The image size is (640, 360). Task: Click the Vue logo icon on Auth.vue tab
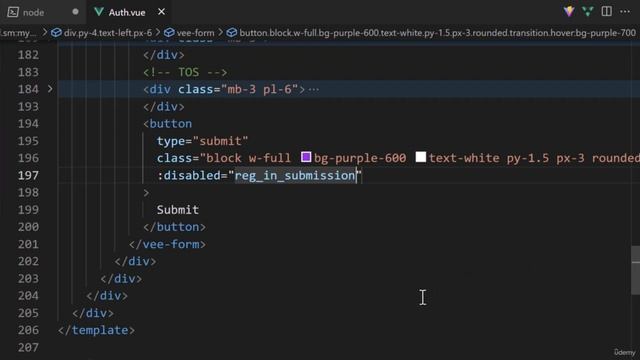[x=99, y=12]
